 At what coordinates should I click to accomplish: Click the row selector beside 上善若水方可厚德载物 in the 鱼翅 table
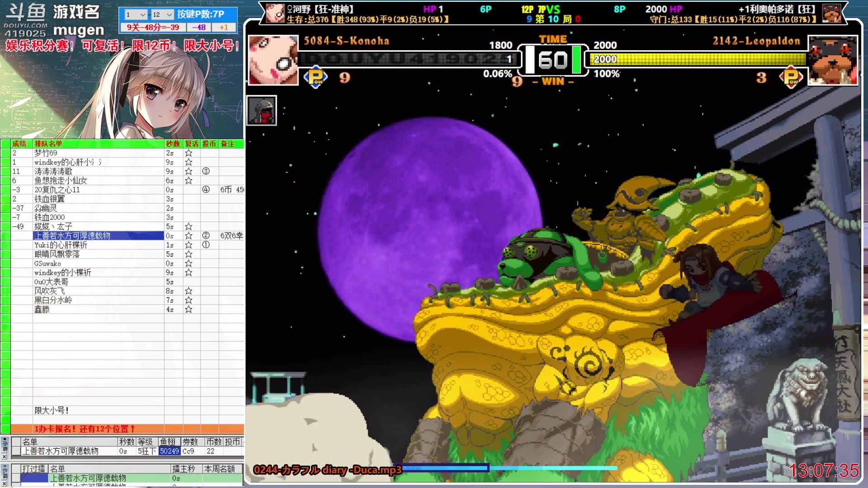16,451
